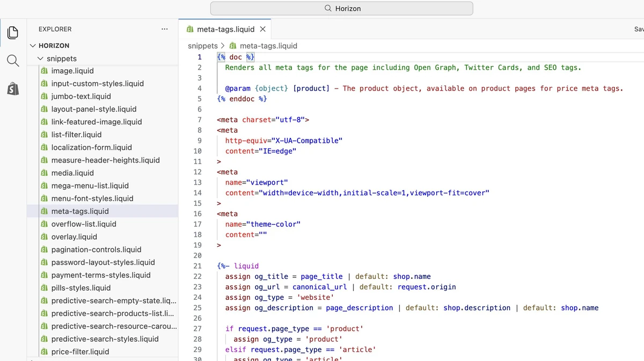This screenshot has height=361, width=644.
Task: Open the Explorer view icon in activity bar
Action: click(x=13, y=32)
